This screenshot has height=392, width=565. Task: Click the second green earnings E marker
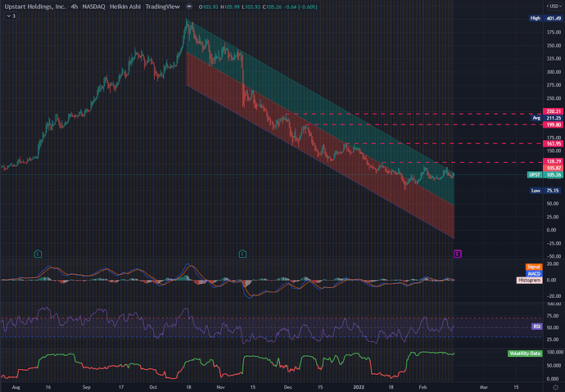pos(242,254)
